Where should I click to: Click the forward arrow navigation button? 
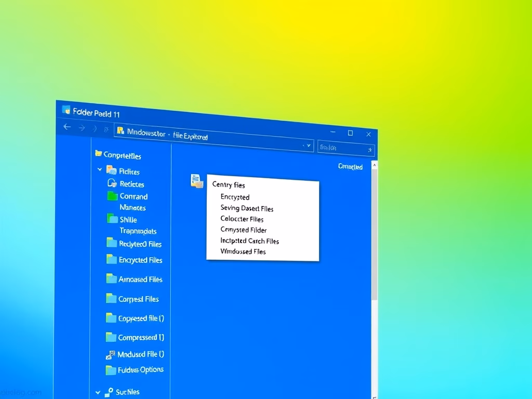click(x=82, y=127)
